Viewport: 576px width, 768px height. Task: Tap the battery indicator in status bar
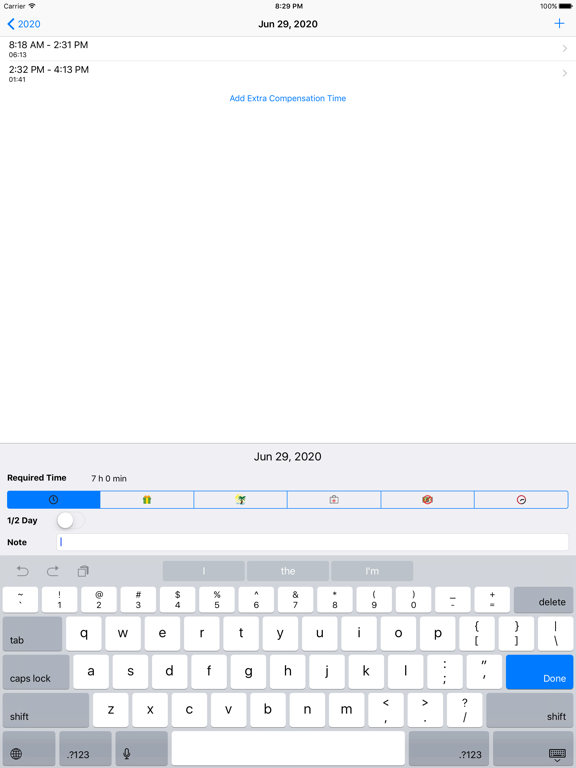pyautogui.click(x=565, y=6)
